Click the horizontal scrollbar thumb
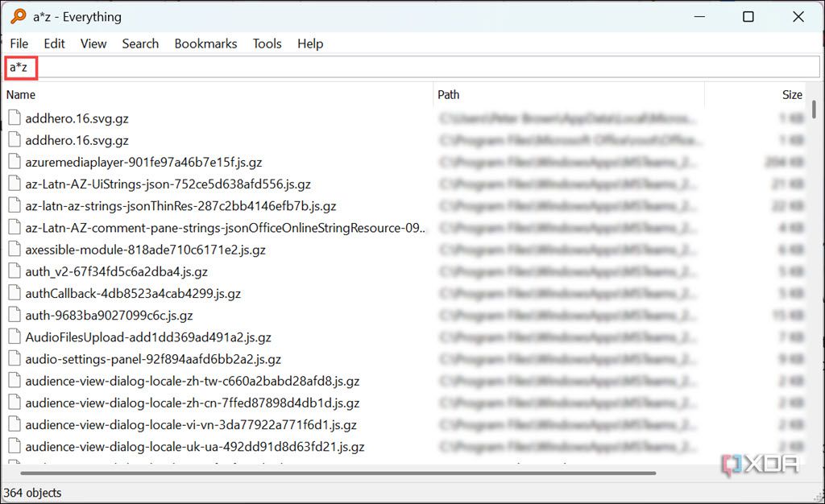This screenshot has height=504, width=825. [338, 473]
